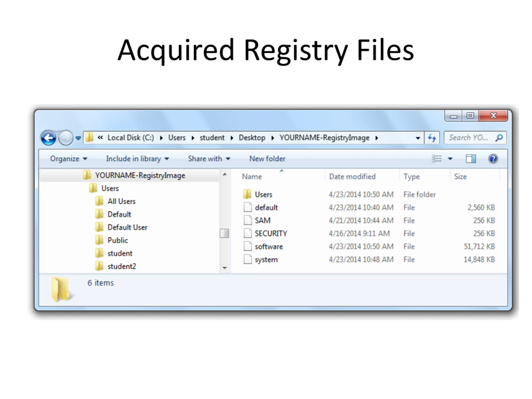532x399 pixels.
Task: Select Default User folder in tree
Action: click(x=127, y=227)
